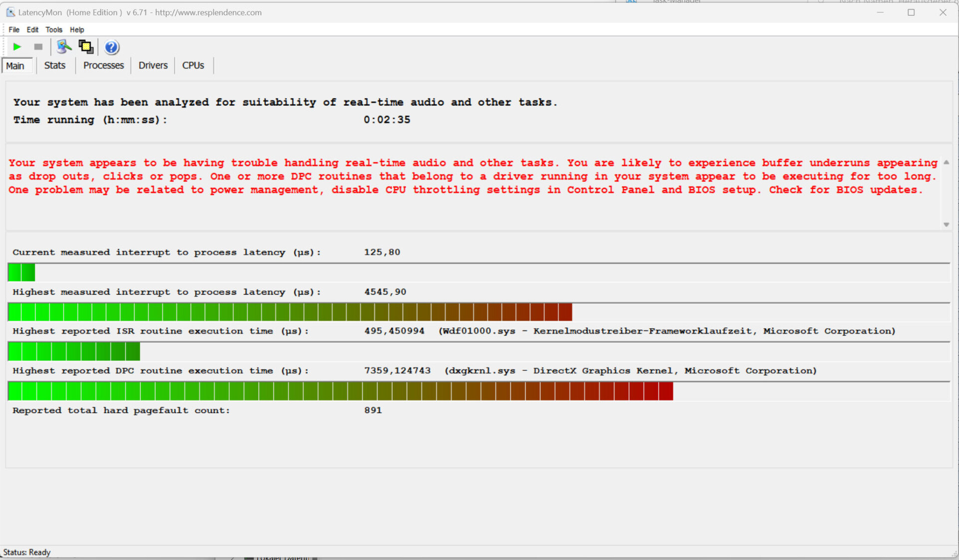This screenshot has width=959, height=560.
Task: Select the DPC time value 7359,124743
Action: click(x=397, y=371)
